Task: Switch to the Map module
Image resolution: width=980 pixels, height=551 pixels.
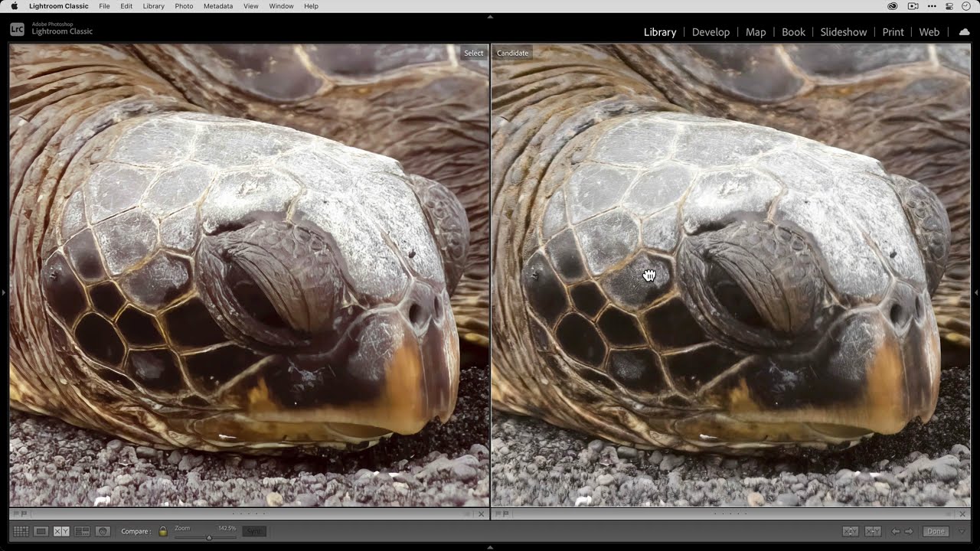Action: (x=756, y=32)
